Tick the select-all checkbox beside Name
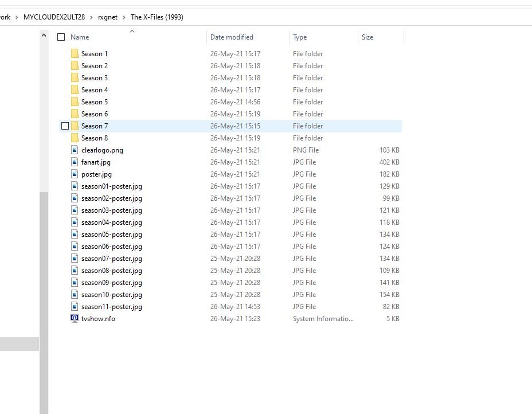532x414 pixels. pos(61,37)
